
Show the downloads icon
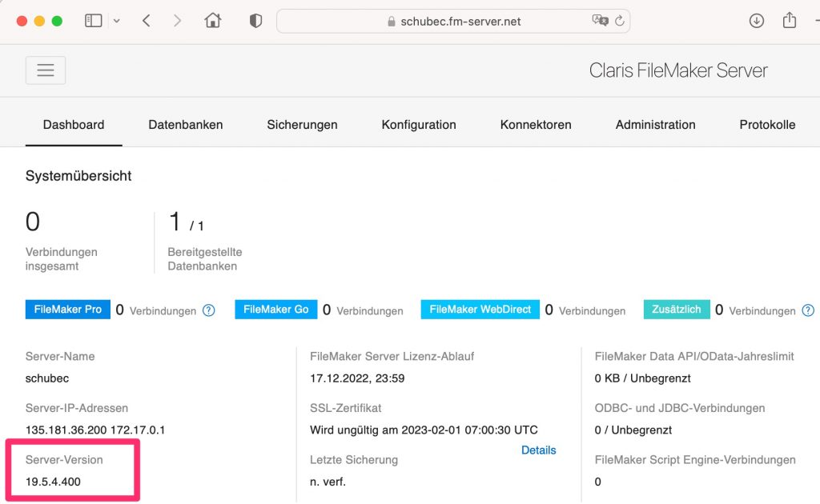pyautogui.click(x=756, y=21)
